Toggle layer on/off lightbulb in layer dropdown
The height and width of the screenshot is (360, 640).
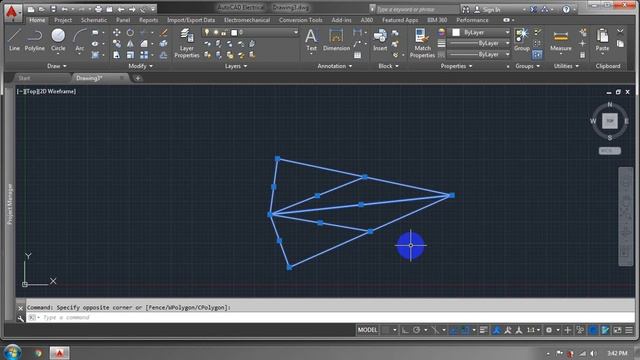pyautogui.click(x=207, y=32)
